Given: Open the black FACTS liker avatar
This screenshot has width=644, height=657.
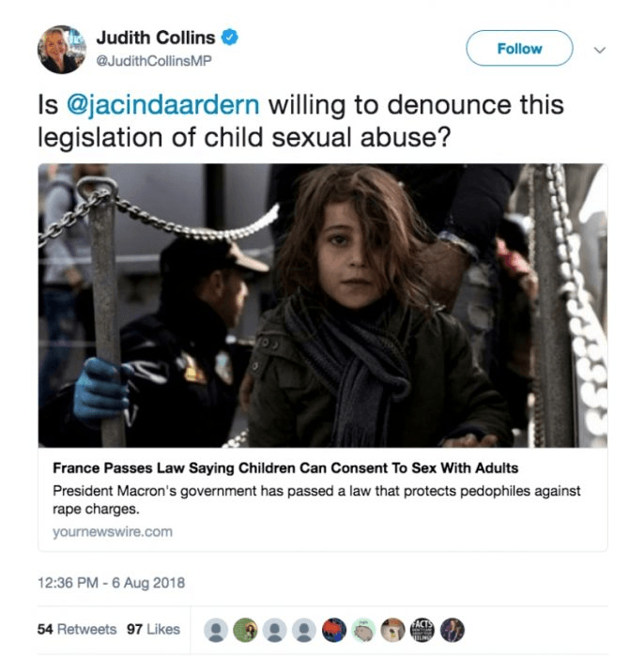Looking at the screenshot, I should (x=422, y=630).
